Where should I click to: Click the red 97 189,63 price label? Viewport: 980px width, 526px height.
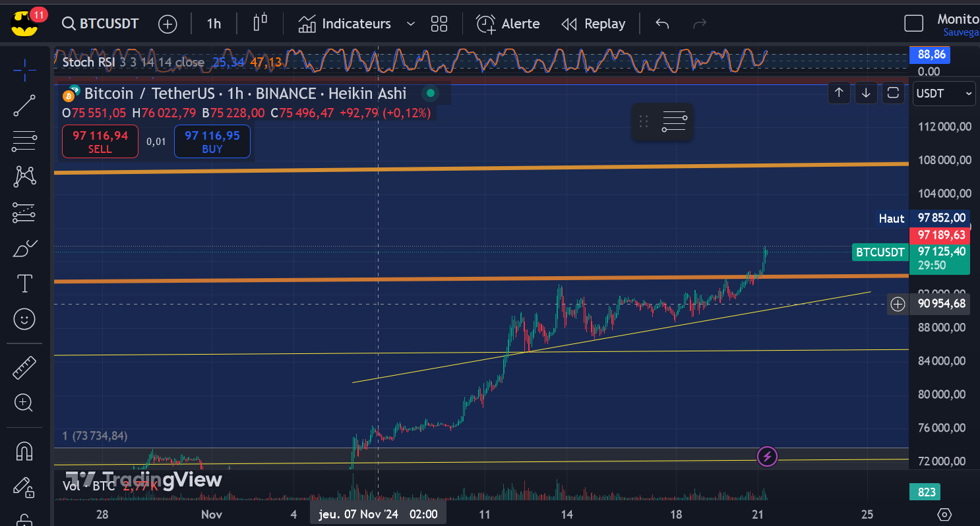click(x=940, y=235)
